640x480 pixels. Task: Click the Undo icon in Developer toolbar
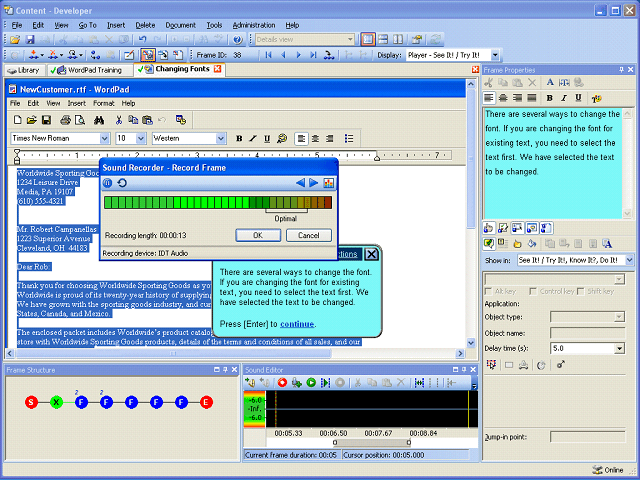pyautogui.click(x=142, y=40)
